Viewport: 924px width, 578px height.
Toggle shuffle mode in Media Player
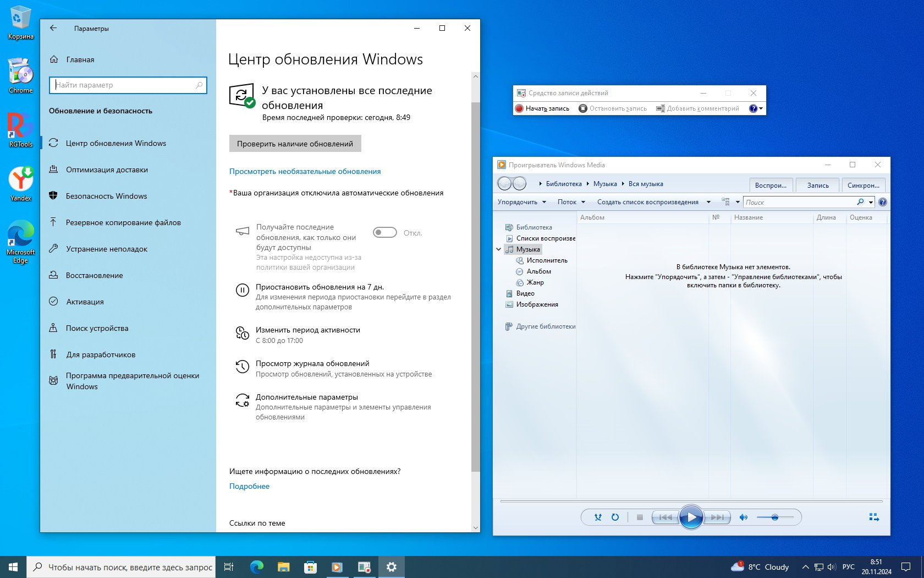[598, 517]
